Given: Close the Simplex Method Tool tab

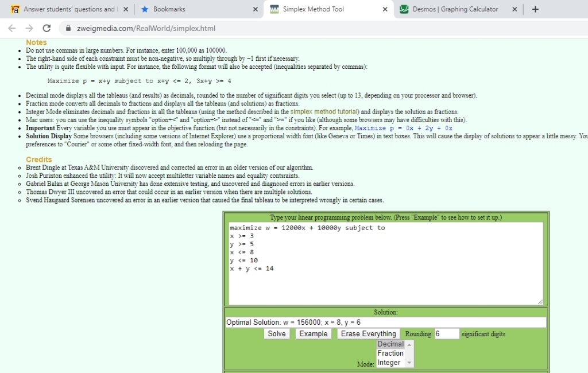Looking at the screenshot, I should click(385, 9).
